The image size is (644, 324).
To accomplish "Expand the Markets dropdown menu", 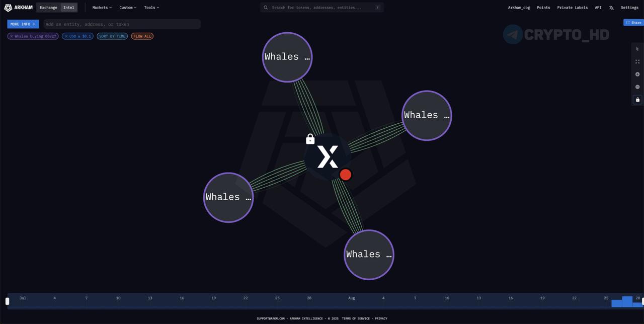I will [x=102, y=8].
